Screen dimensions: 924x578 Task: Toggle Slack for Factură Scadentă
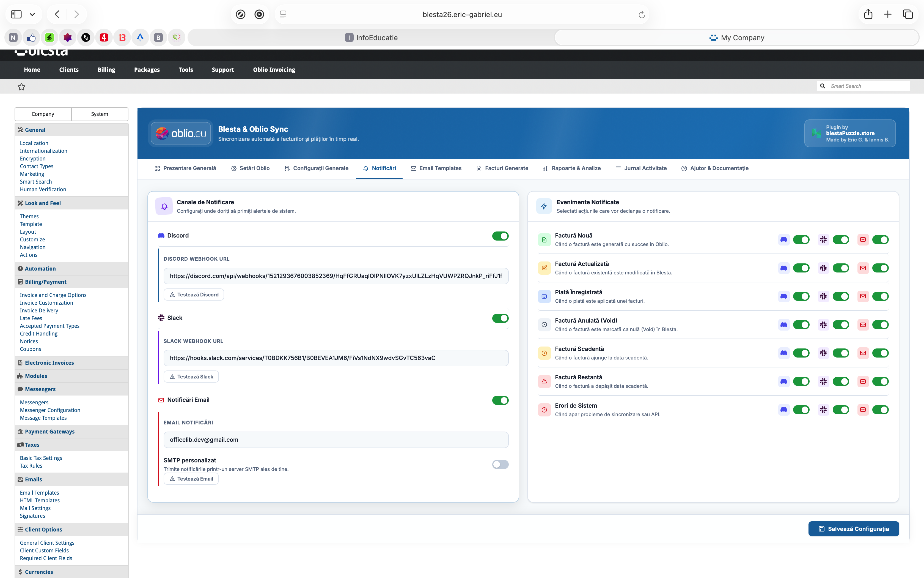click(x=841, y=353)
